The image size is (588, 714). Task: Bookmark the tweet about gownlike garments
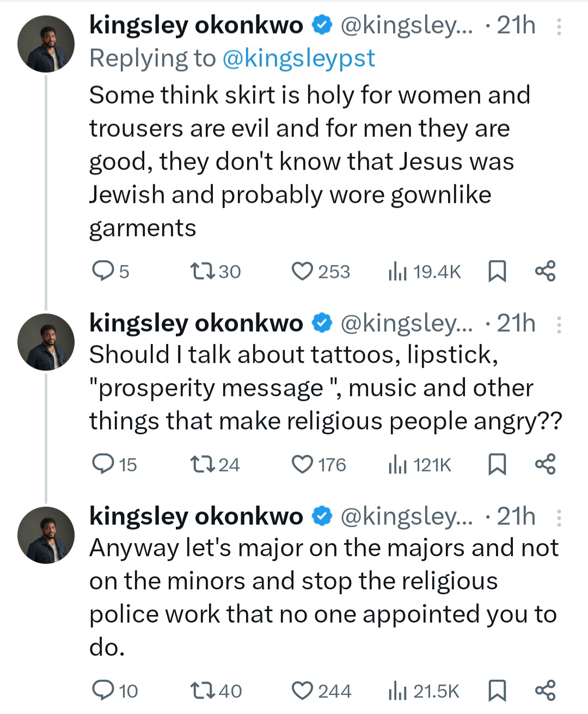(x=497, y=271)
